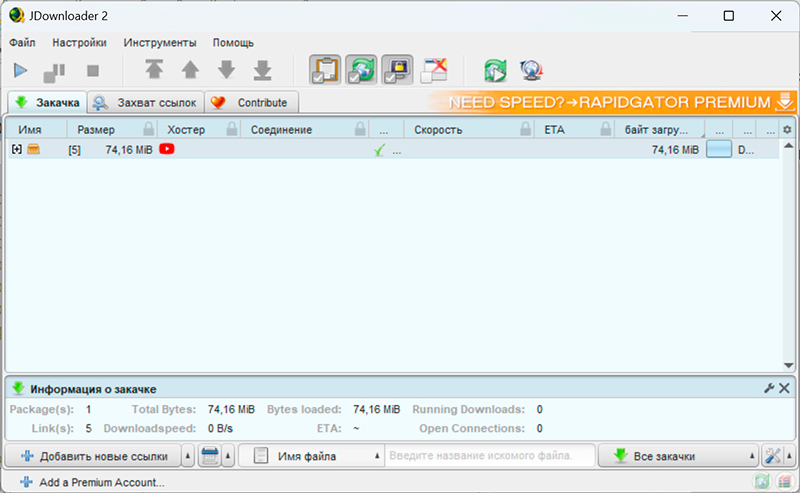Open download info panel wrench settings

[x=769, y=388]
